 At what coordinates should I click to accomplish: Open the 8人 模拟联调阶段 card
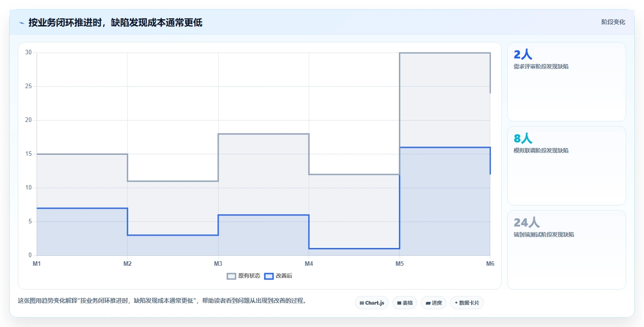tap(567, 166)
